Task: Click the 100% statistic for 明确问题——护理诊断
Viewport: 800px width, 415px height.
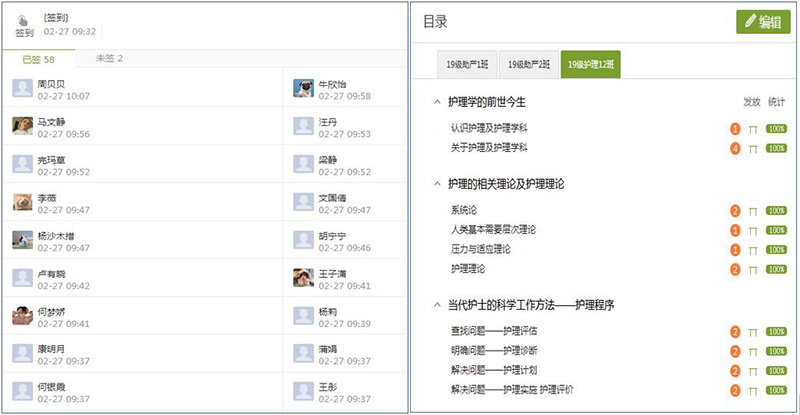Action: point(776,351)
